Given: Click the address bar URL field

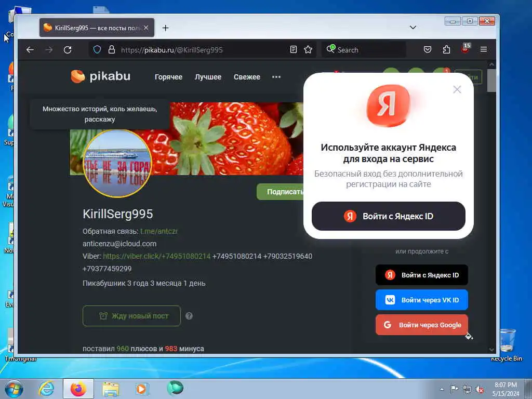Looking at the screenshot, I should [x=204, y=50].
